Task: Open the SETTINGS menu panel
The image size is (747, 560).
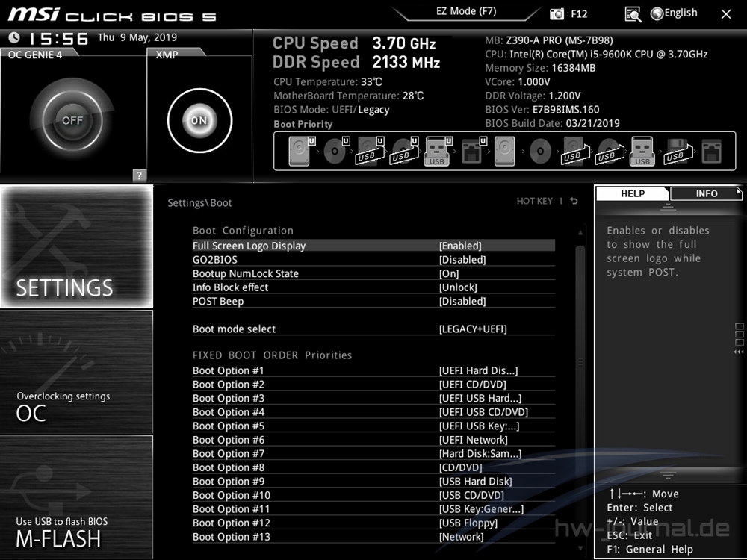Action: (77, 246)
